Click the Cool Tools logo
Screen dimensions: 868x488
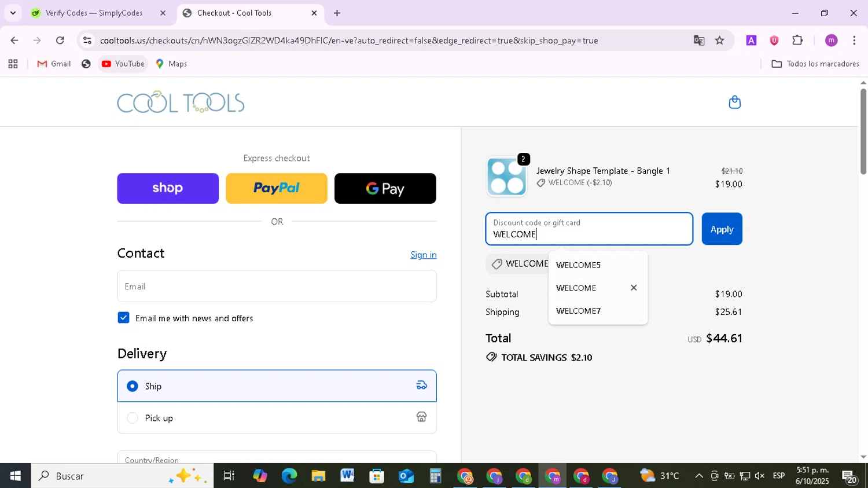181,102
